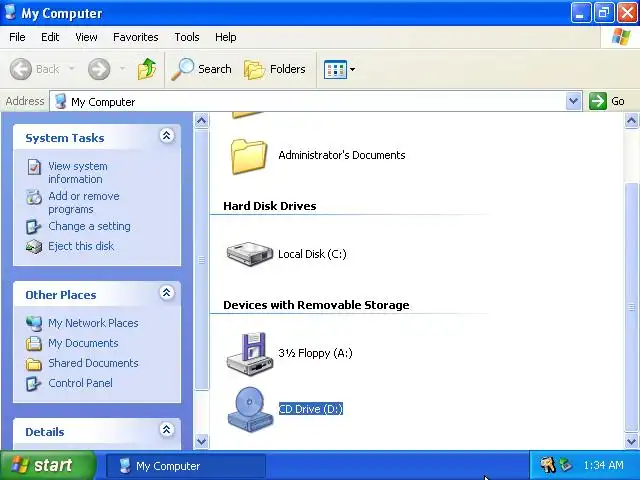Click the Local Disk (C:) label
The image size is (640, 480).
pyautogui.click(x=312, y=254)
